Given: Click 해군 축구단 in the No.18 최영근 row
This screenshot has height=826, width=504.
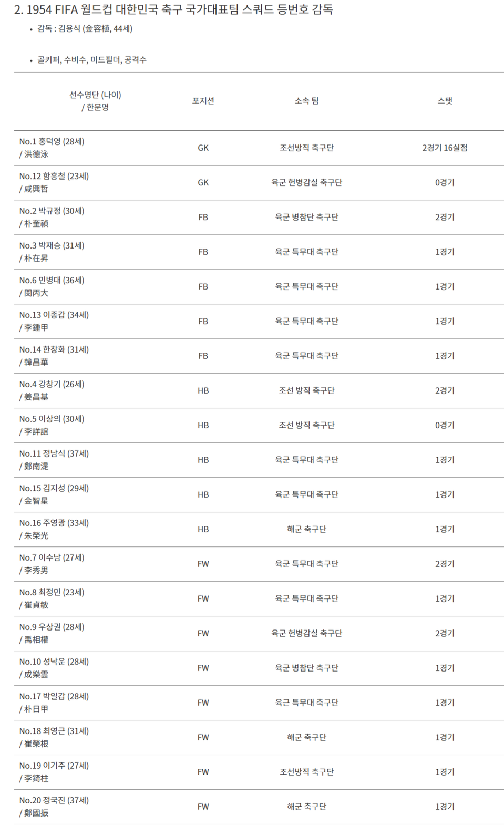Looking at the screenshot, I should [x=306, y=737].
